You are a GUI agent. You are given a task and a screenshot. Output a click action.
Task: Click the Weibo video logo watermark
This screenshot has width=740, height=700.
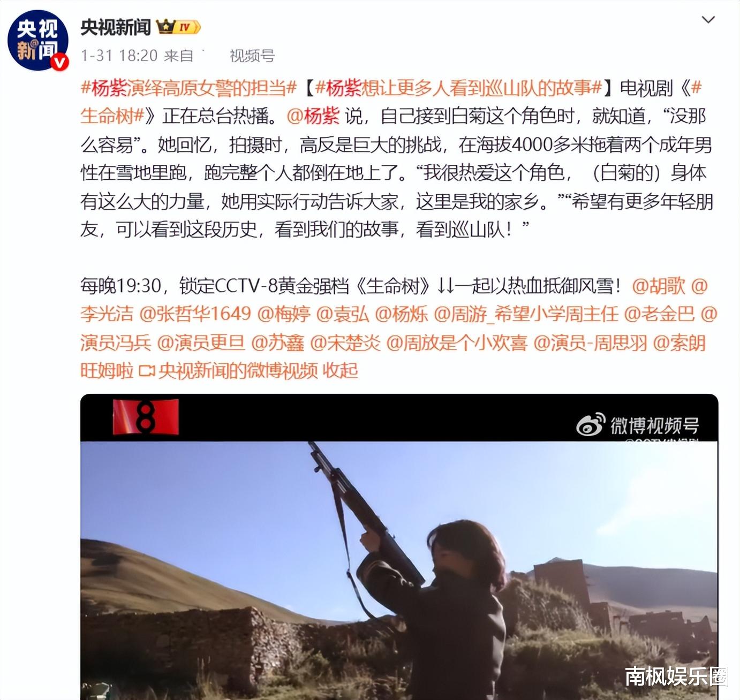637,426
